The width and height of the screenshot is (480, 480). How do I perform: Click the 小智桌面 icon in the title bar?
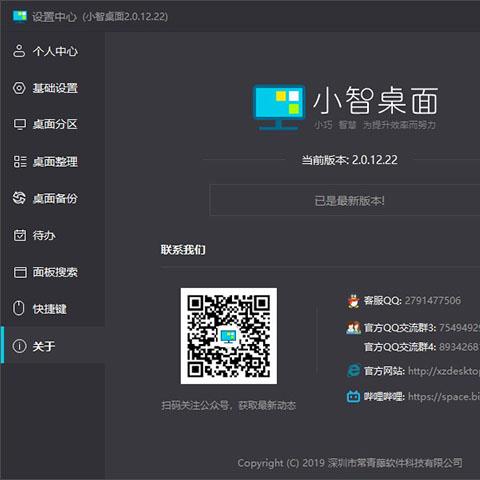click(20, 16)
